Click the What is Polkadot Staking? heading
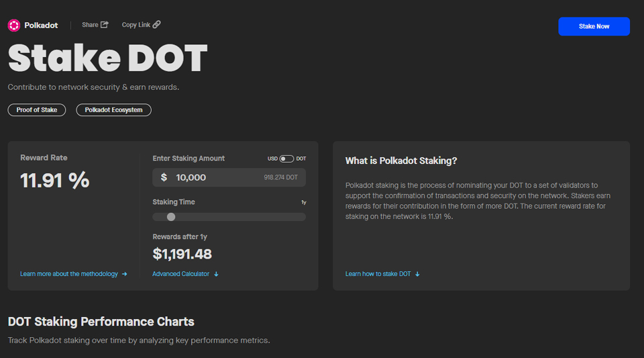644x358 pixels. point(401,161)
